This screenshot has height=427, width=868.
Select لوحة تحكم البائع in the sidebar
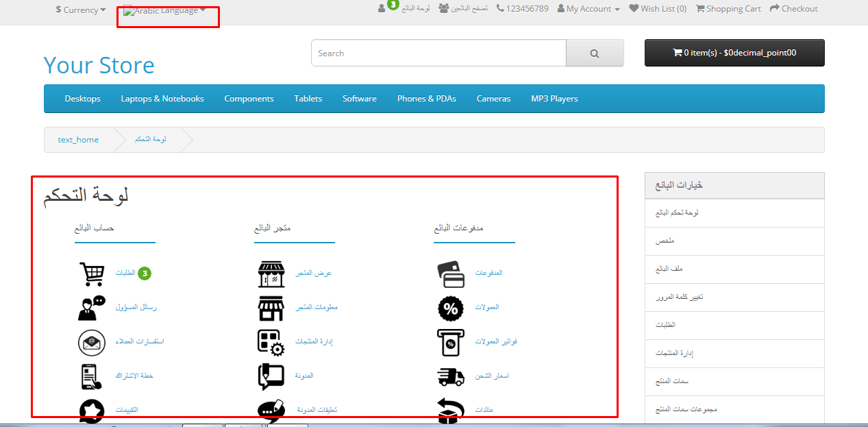(734, 213)
